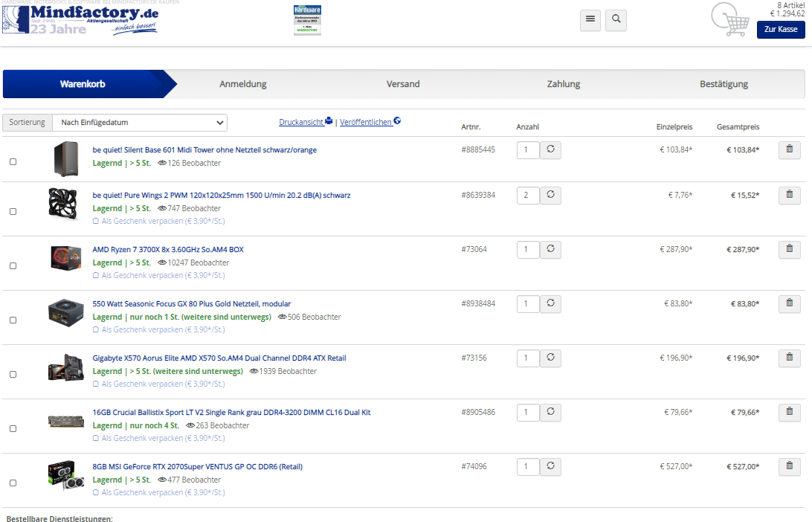The image size is (812, 522).
Task: Open the search magnifier icon
Action: (616, 20)
